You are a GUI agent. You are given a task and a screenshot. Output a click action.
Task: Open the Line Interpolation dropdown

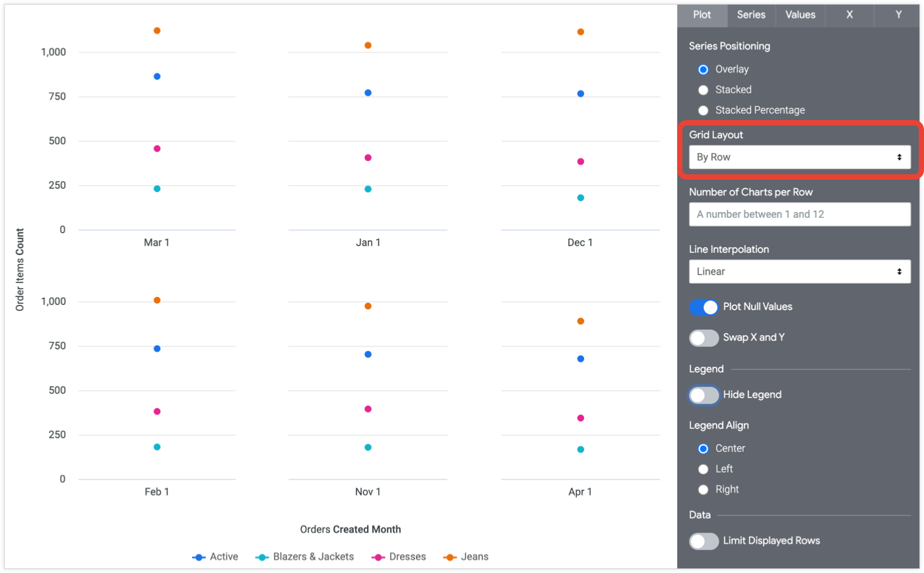pyautogui.click(x=799, y=271)
